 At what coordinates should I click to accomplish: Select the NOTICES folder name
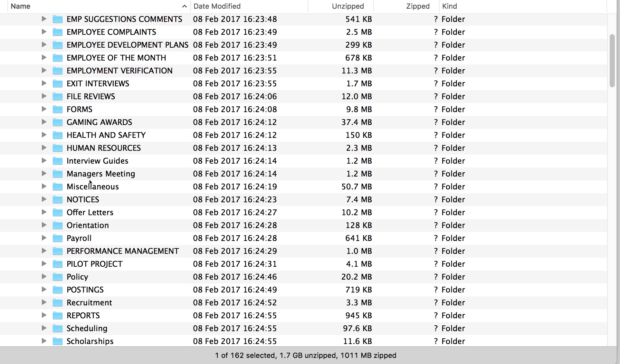tap(83, 199)
